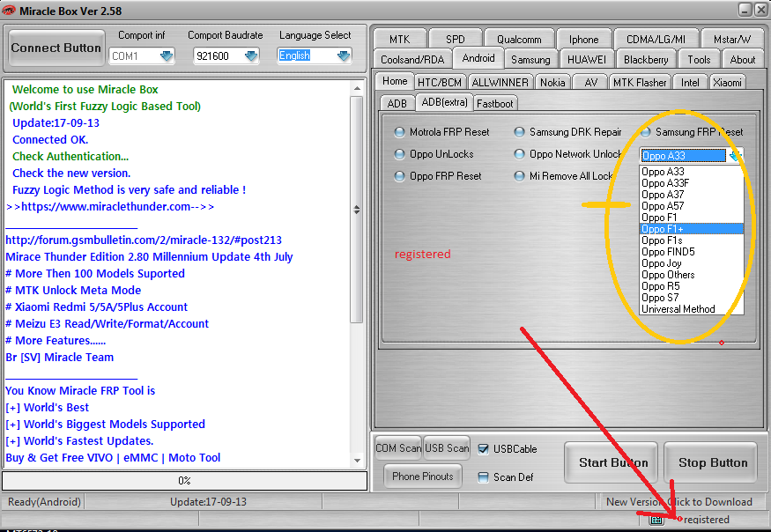771x532 pixels.
Task: Open the Comport Baudrate 921600 dropdown
Action: tap(251, 56)
